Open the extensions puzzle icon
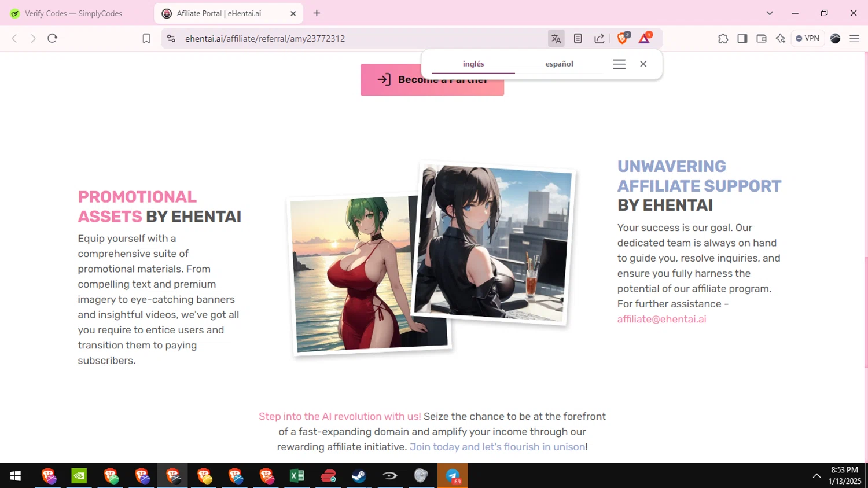868x488 pixels. click(x=723, y=38)
